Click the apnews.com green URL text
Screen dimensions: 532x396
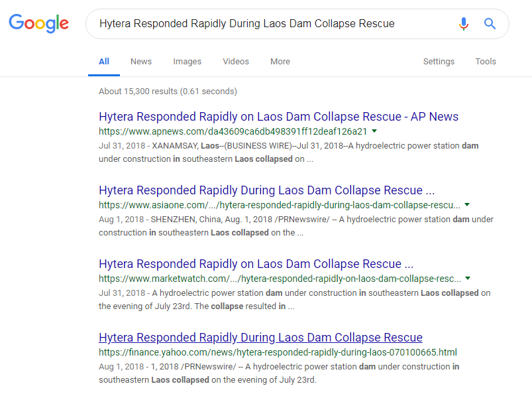coord(233,131)
